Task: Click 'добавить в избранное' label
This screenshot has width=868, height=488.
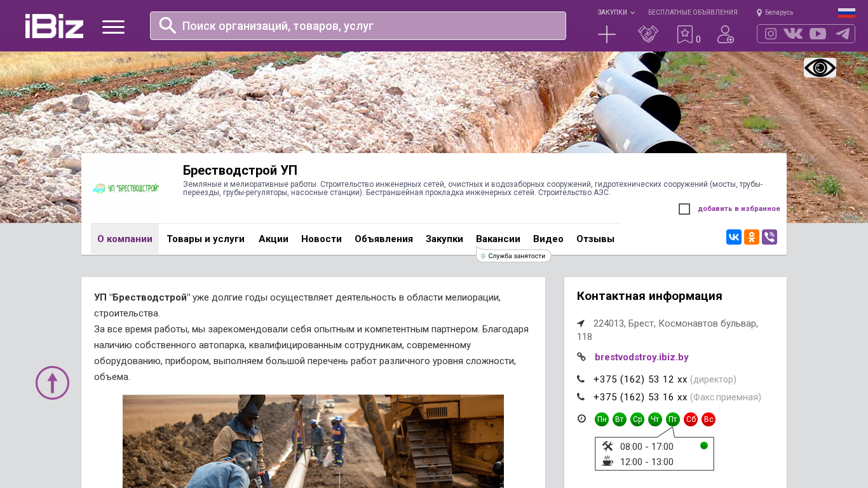Action: click(739, 209)
